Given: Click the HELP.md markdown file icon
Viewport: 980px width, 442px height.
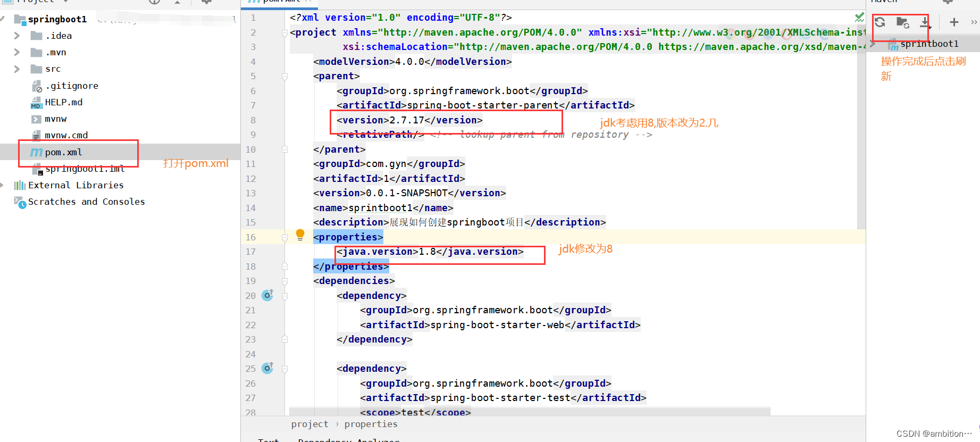Looking at the screenshot, I should (x=36, y=102).
